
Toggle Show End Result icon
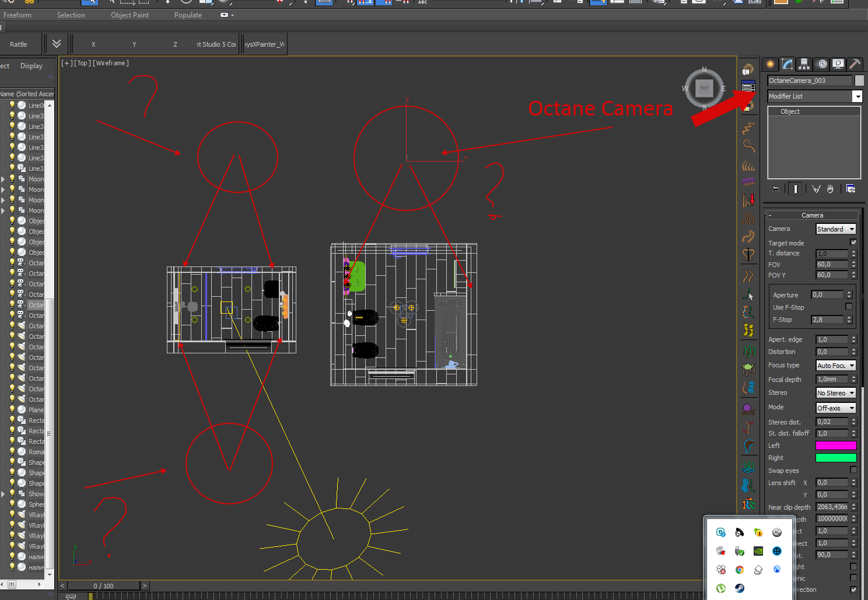(795, 189)
